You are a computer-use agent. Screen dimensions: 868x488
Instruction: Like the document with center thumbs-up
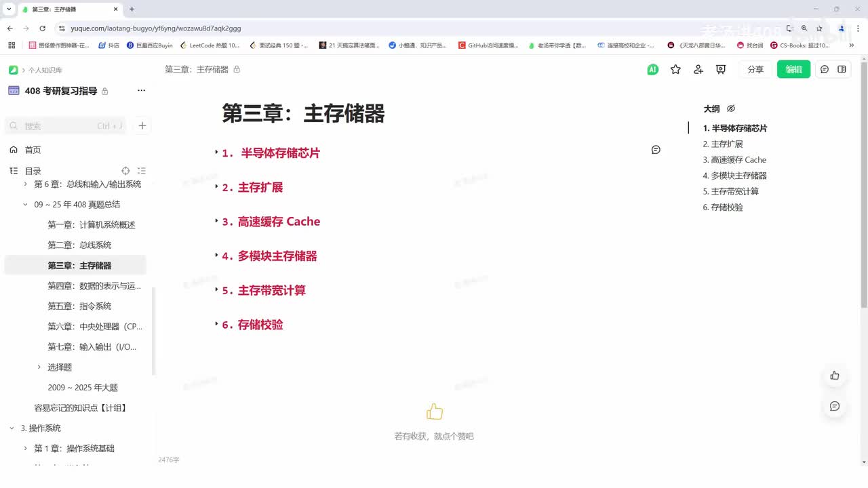pyautogui.click(x=435, y=411)
